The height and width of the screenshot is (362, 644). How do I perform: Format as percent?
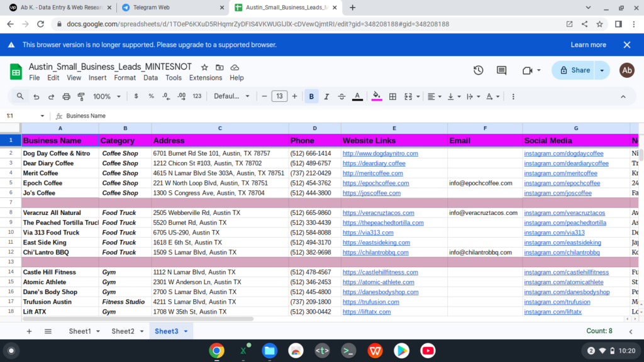point(151,96)
